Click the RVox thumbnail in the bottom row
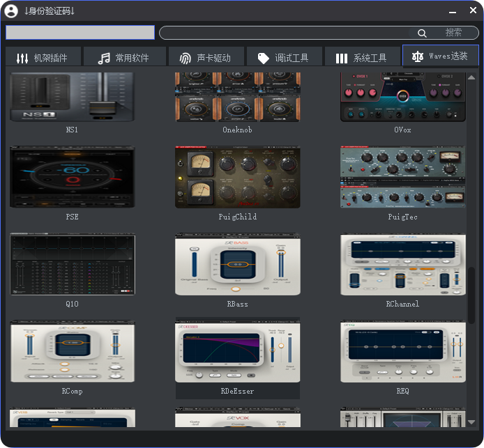 coord(237,417)
